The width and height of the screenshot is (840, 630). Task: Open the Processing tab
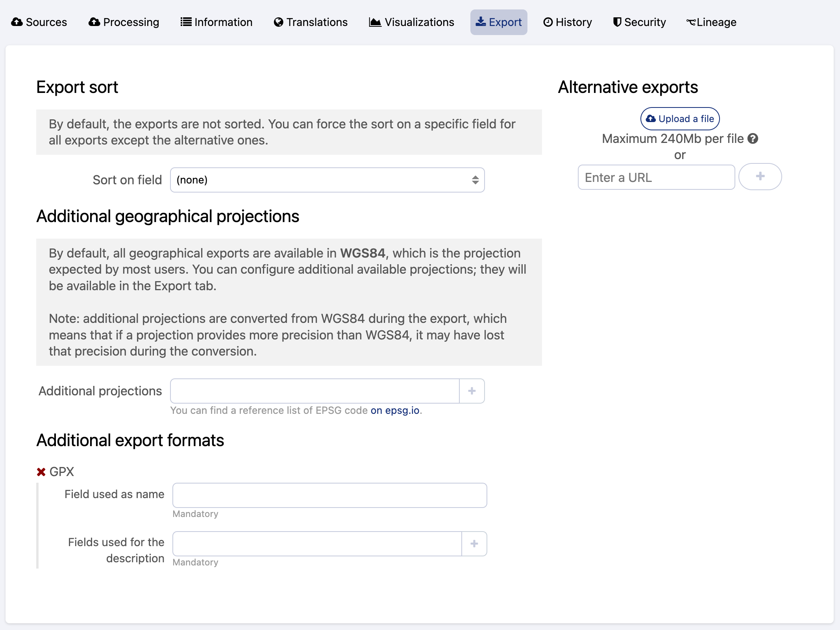click(124, 22)
